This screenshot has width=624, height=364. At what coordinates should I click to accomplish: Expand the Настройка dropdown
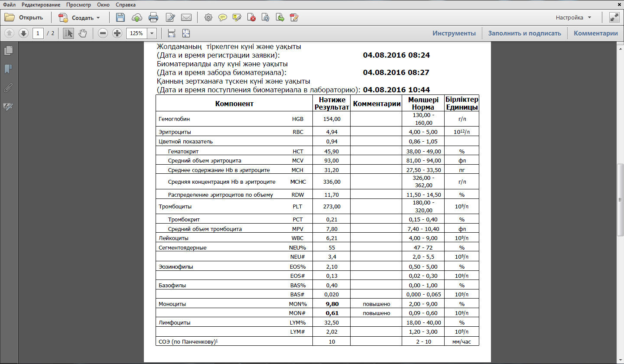574,18
